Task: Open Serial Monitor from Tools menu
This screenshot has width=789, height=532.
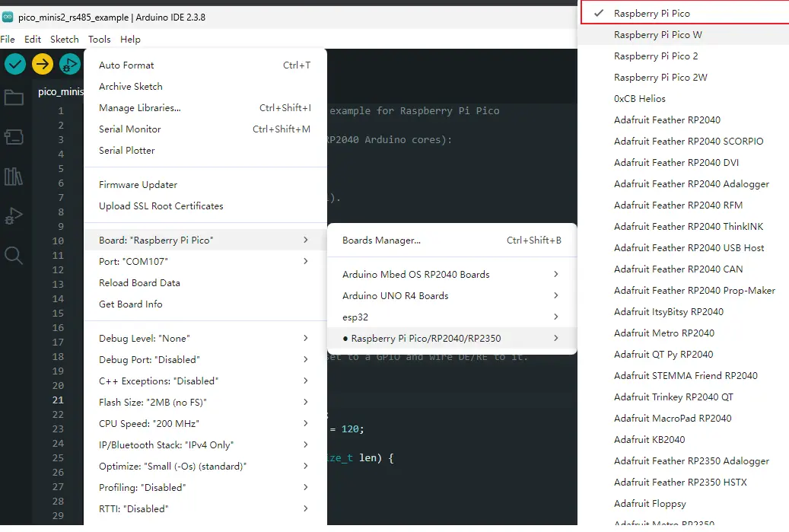Action: pyautogui.click(x=205, y=129)
